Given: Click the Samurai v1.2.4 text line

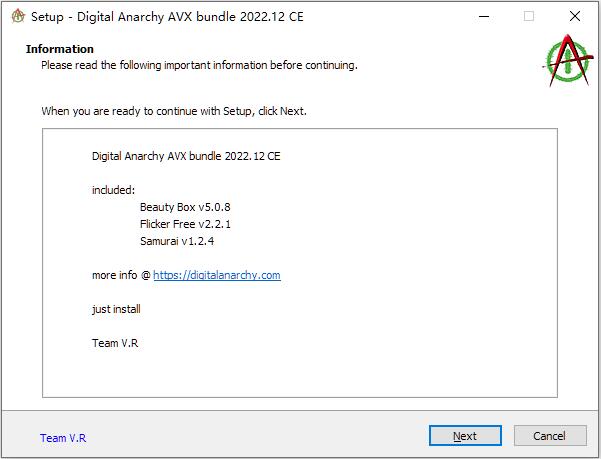Looking at the screenshot, I should click(177, 241).
